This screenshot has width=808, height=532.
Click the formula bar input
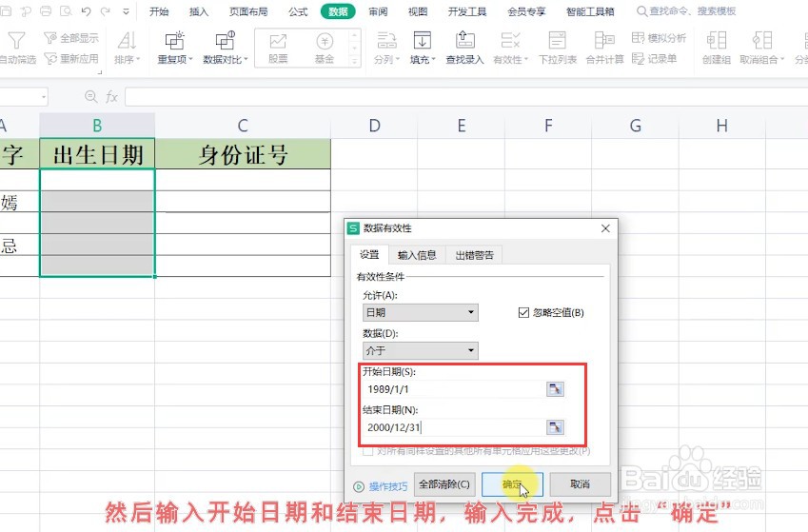[x=465, y=96]
